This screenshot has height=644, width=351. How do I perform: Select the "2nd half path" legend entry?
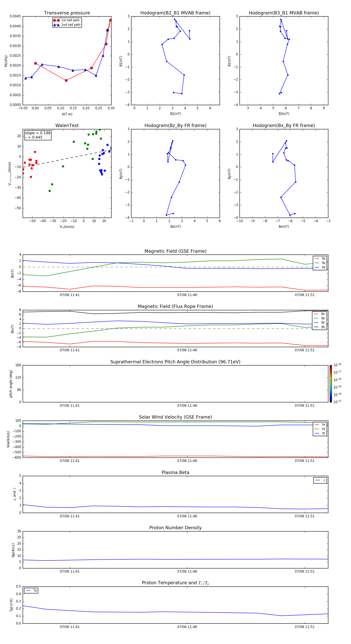pyautogui.click(x=67, y=25)
